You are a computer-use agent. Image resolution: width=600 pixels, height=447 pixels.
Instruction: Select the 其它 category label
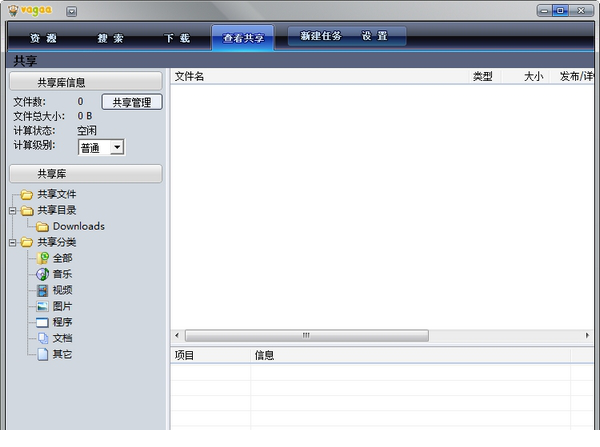coord(62,354)
